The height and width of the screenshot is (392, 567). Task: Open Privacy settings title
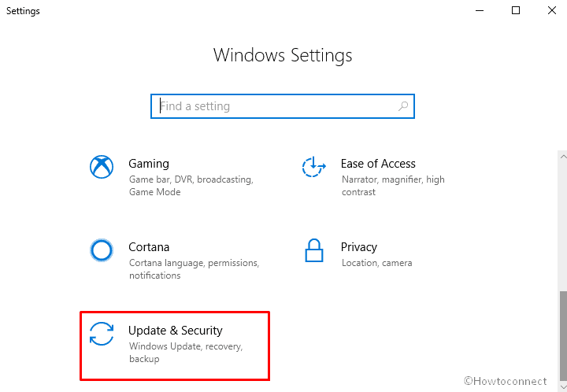coord(359,247)
